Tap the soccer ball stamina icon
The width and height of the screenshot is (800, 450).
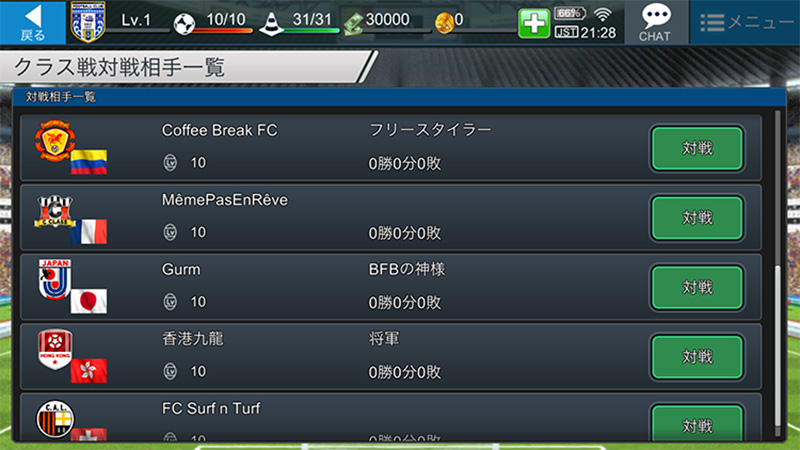(184, 24)
